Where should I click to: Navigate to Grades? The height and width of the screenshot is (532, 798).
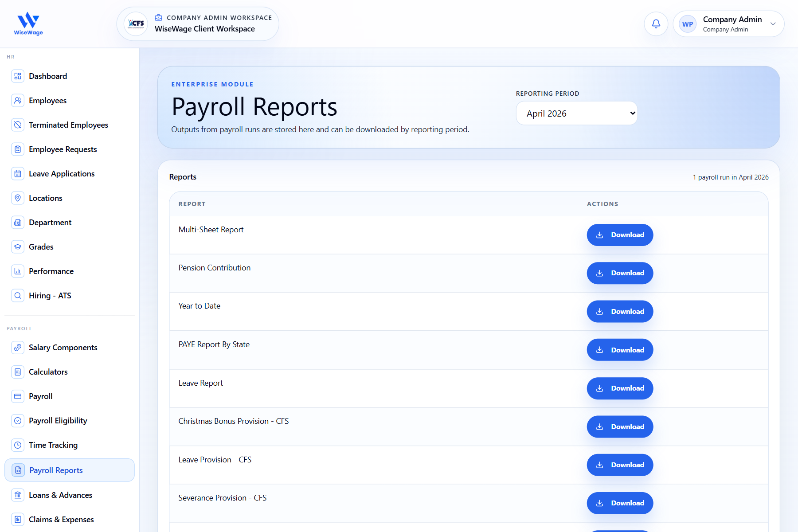(x=70, y=247)
